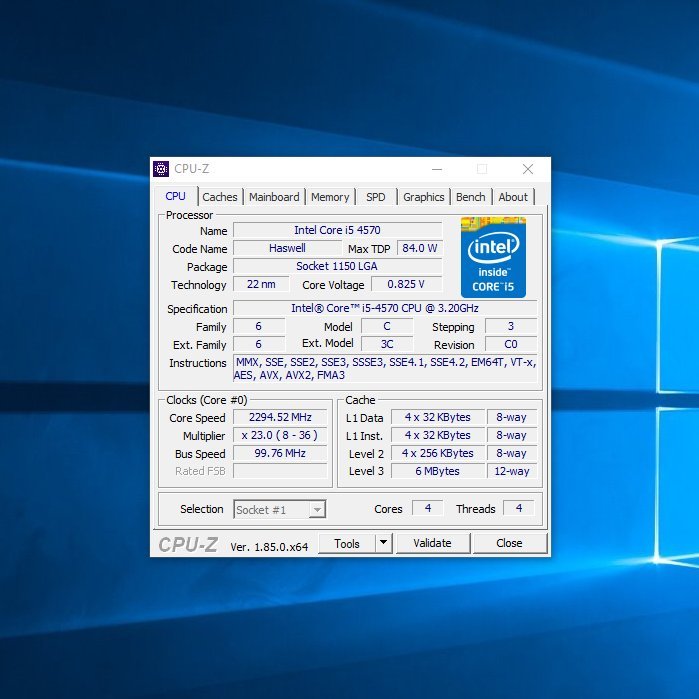Switch to the Caches tab

point(219,197)
